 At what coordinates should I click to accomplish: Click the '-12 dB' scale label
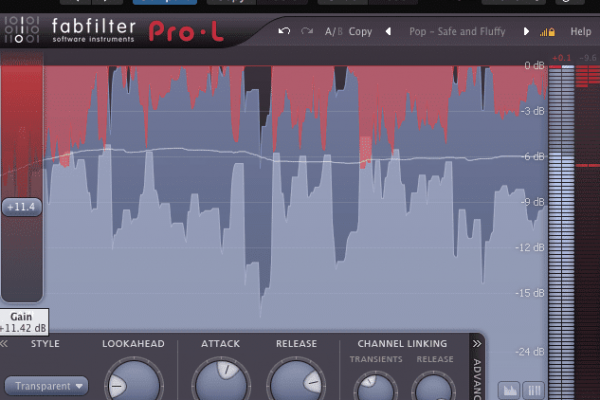(x=530, y=248)
